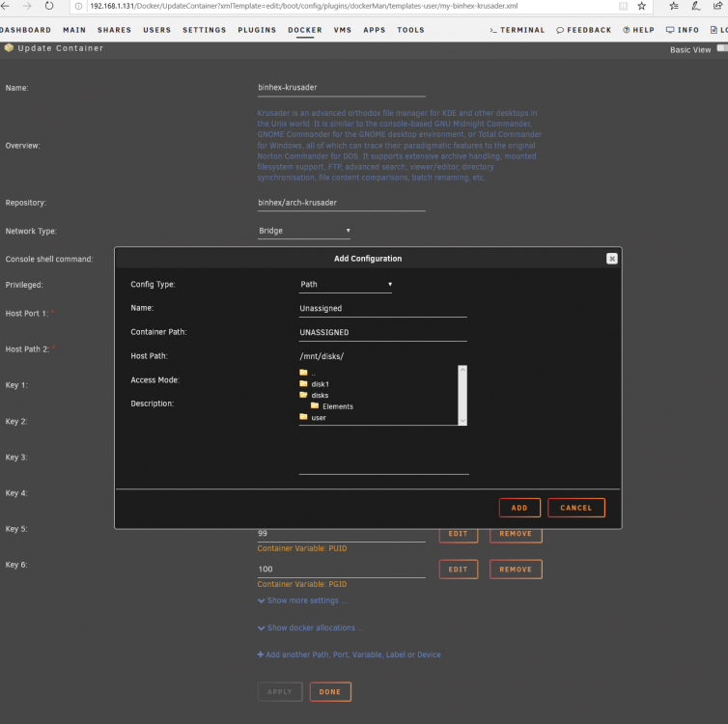The image size is (728, 724).
Task: Go to the Main tab
Action: (x=74, y=30)
